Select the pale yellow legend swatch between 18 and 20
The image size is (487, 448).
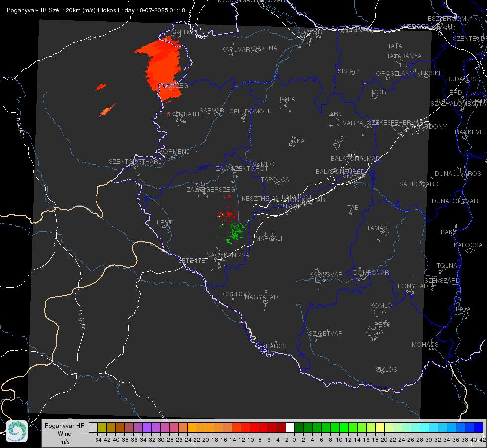(x=380, y=427)
